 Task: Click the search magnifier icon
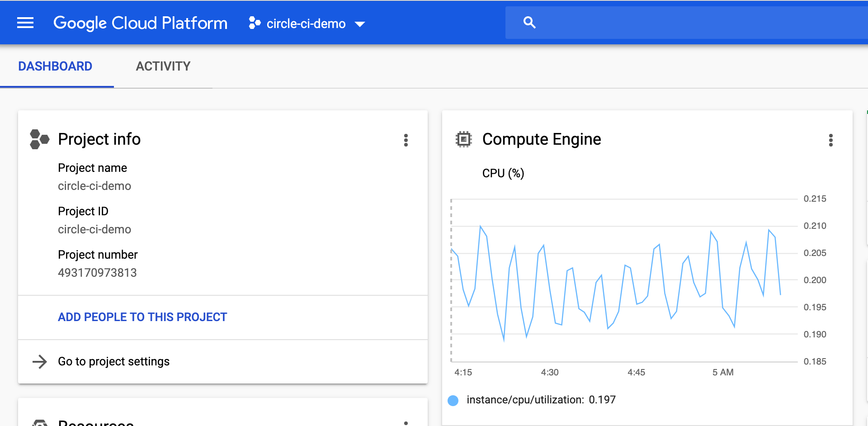(x=529, y=23)
